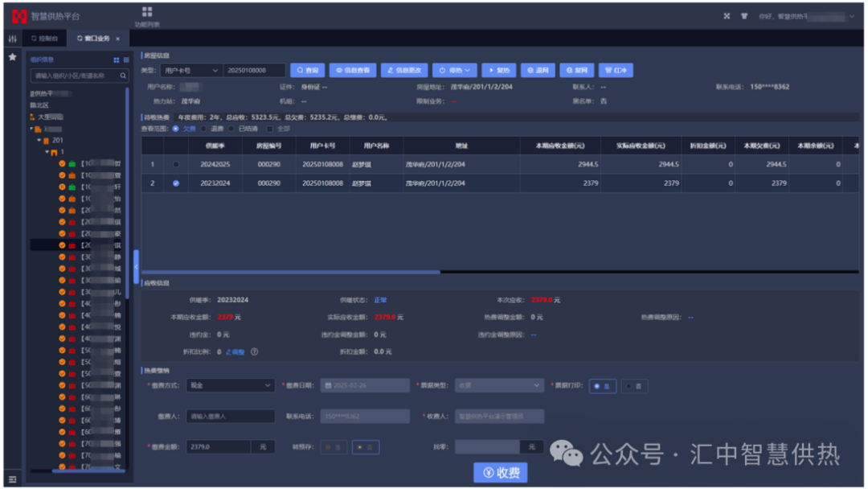Open the 缴费方式 现金 dropdown

[231, 385]
